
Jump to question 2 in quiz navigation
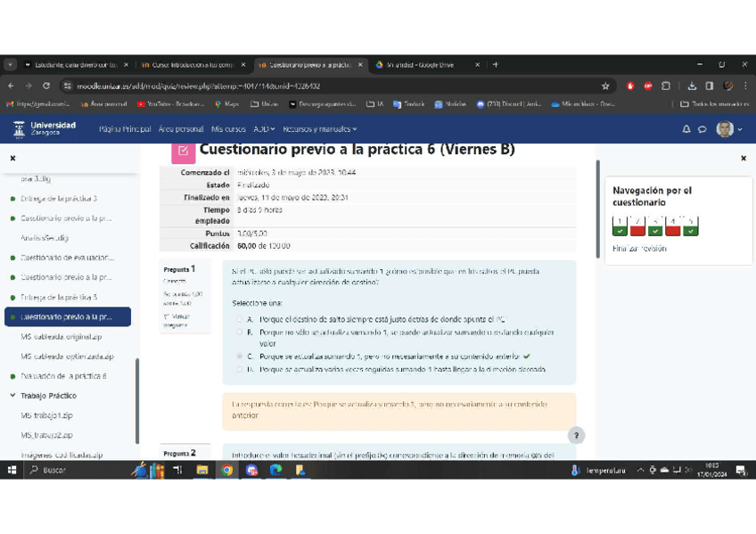pyautogui.click(x=637, y=226)
